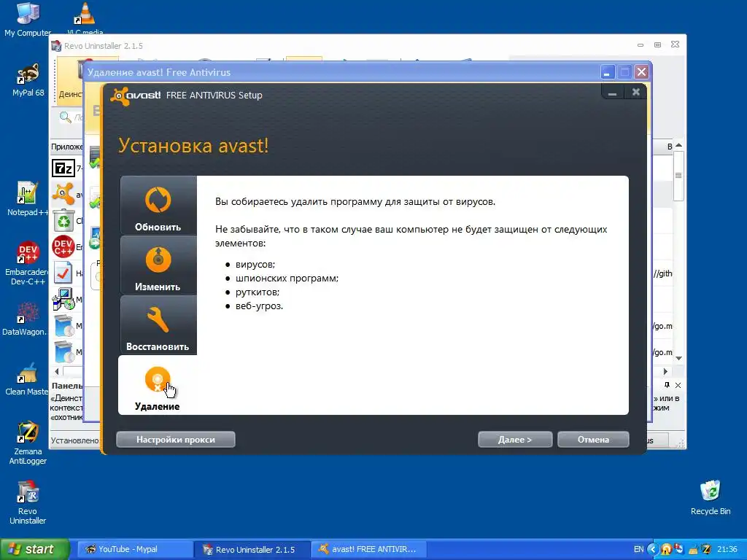Click Revo Uninstaller title bar icon
Viewport: 747px width, 560px height.
[56, 46]
